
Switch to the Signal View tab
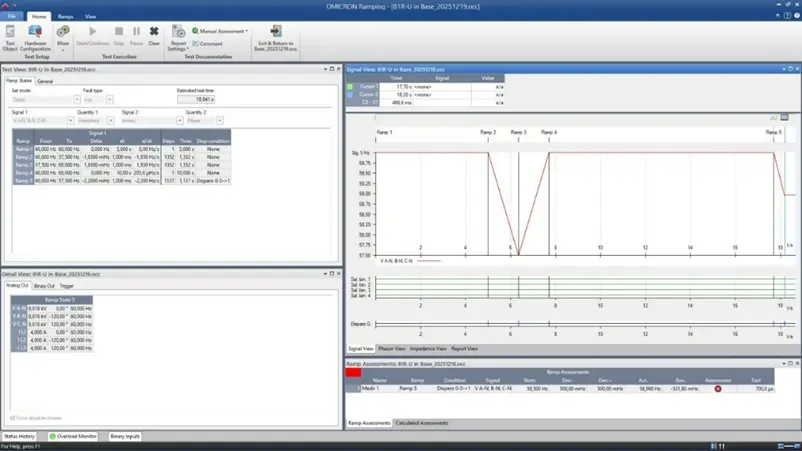click(361, 349)
